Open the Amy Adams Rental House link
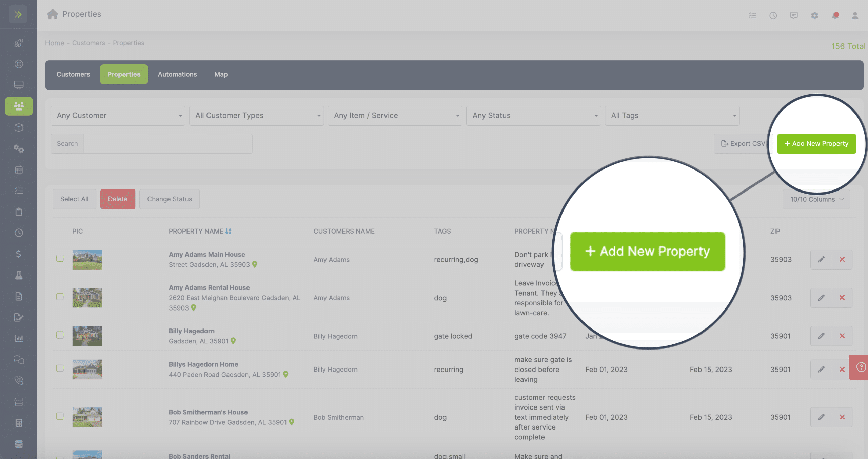This screenshot has height=459, width=868. pos(209,287)
